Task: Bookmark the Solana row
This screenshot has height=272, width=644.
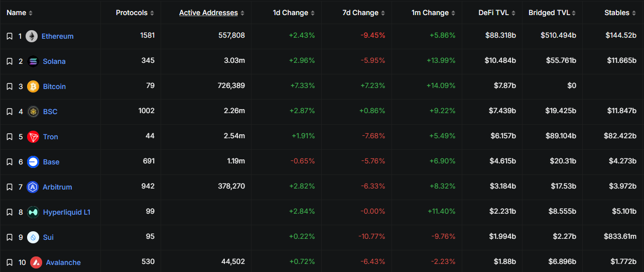Action: pyautogui.click(x=9, y=61)
